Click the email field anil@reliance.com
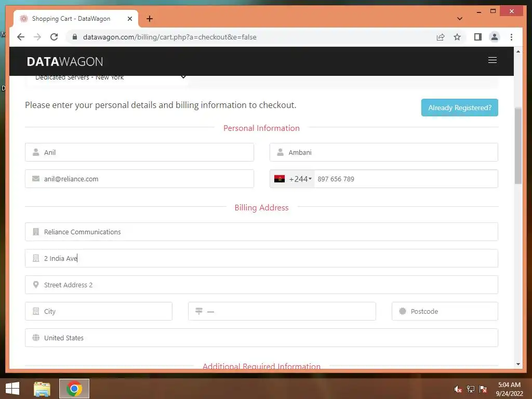Viewport: 532px width, 399px height. click(x=139, y=179)
